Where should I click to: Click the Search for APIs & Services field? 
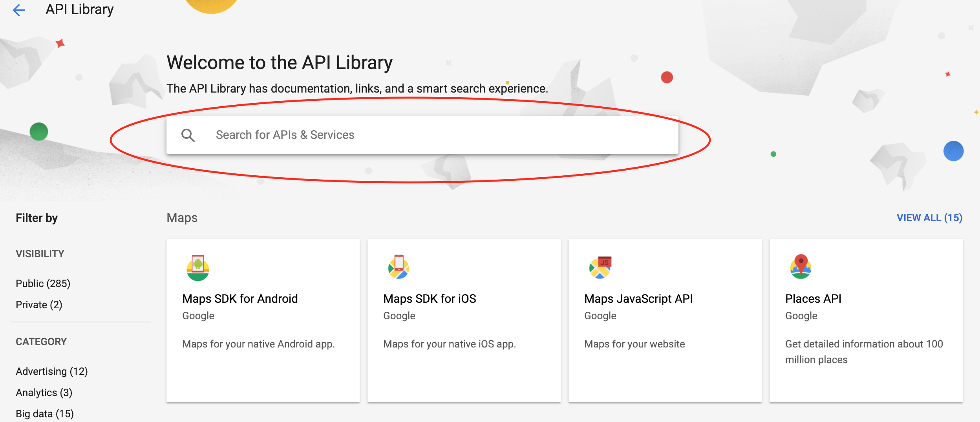393,135
